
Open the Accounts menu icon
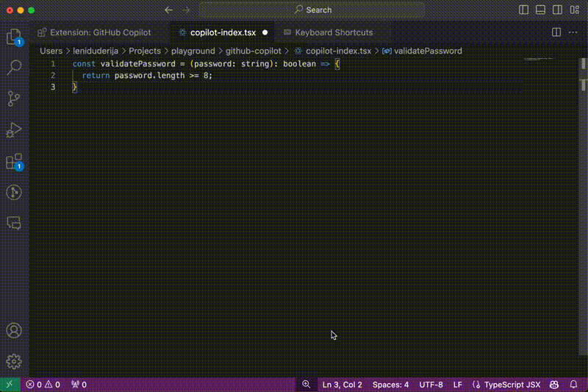click(x=14, y=330)
